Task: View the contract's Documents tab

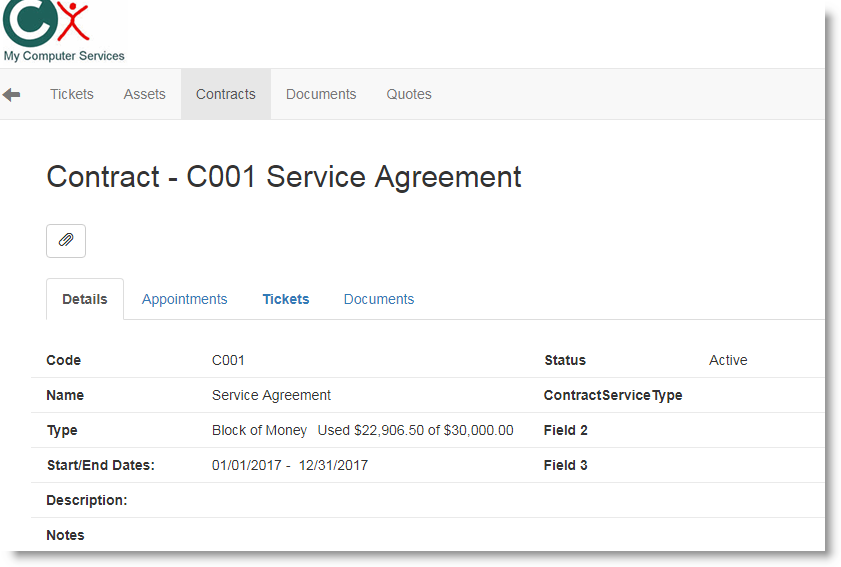Action: [x=379, y=299]
